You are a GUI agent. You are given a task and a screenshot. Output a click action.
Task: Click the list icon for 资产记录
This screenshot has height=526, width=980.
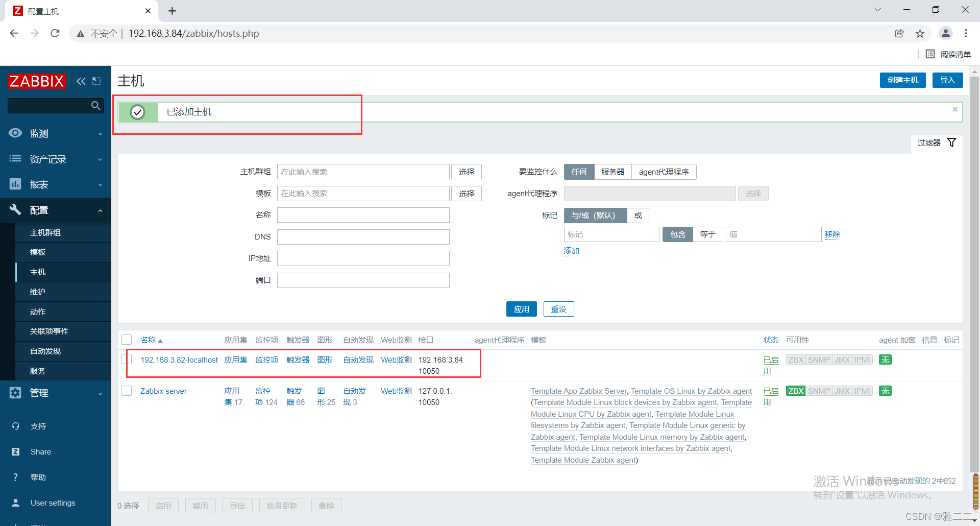(x=15, y=158)
